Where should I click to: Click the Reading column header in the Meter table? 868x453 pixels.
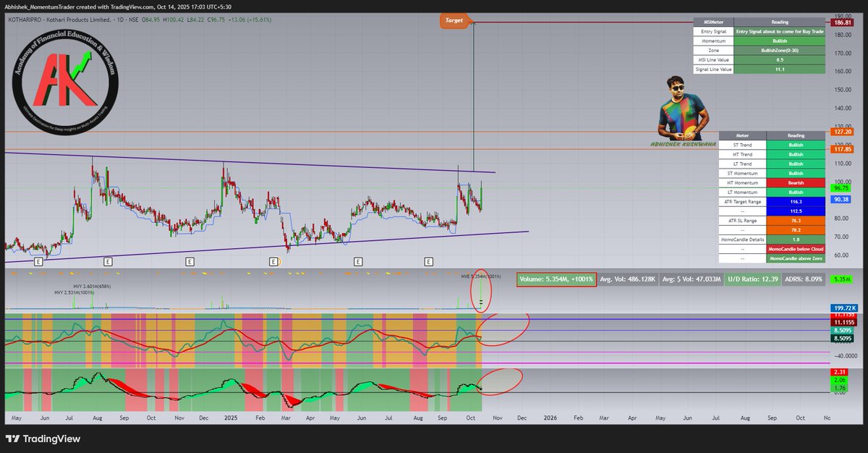(x=796, y=135)
